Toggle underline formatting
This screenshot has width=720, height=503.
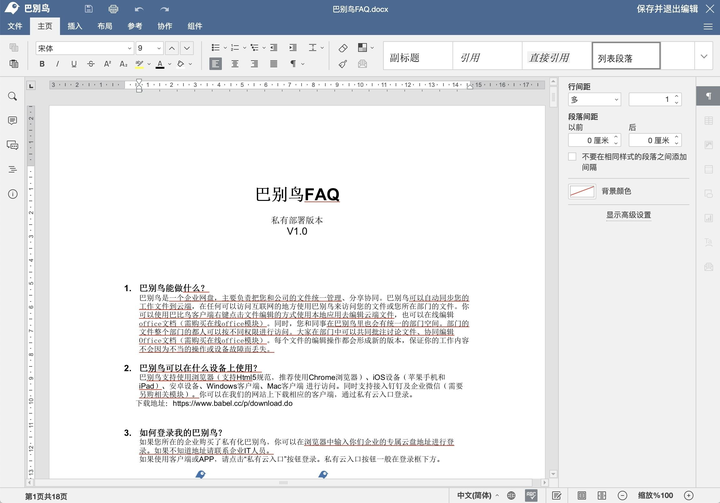73,64
